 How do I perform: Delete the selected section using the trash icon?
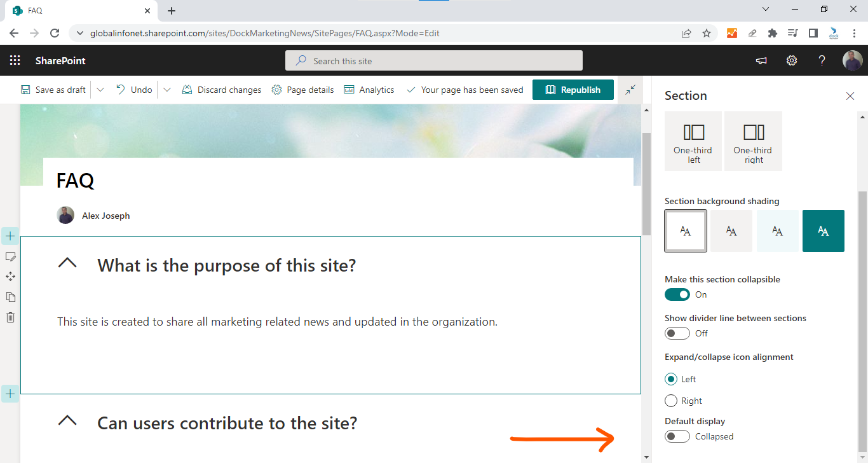(x=10, y=317)
